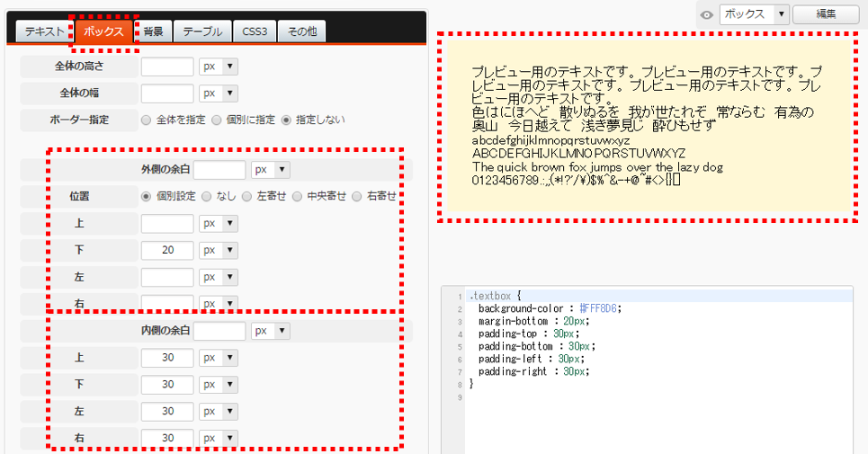Click the 全体の高さ input field

[167, 67]
